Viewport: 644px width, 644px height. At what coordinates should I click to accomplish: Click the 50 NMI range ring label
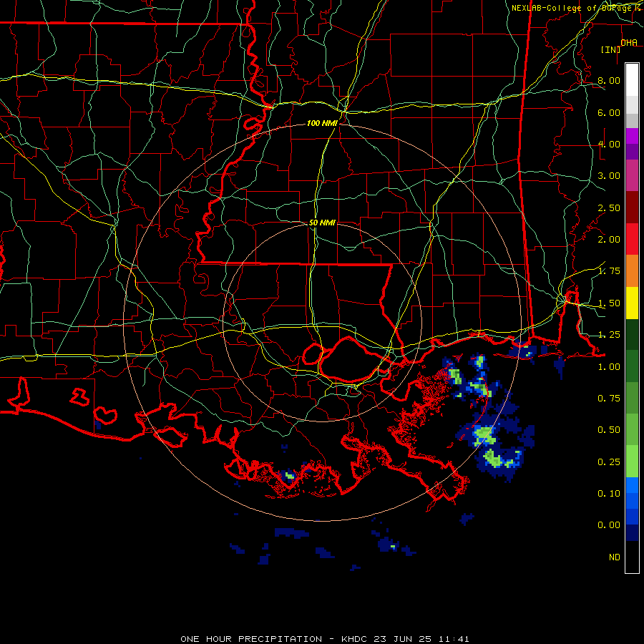[322, 223]
